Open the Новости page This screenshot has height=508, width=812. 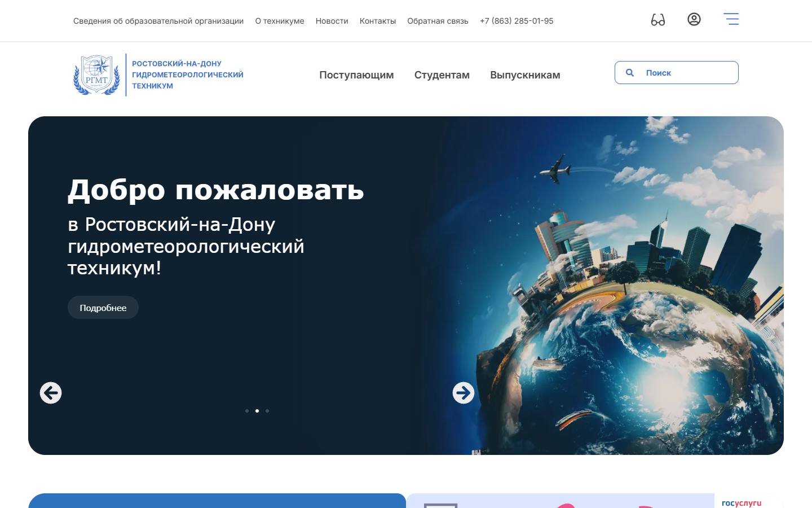pyautogui.click(x=332, y=21)
